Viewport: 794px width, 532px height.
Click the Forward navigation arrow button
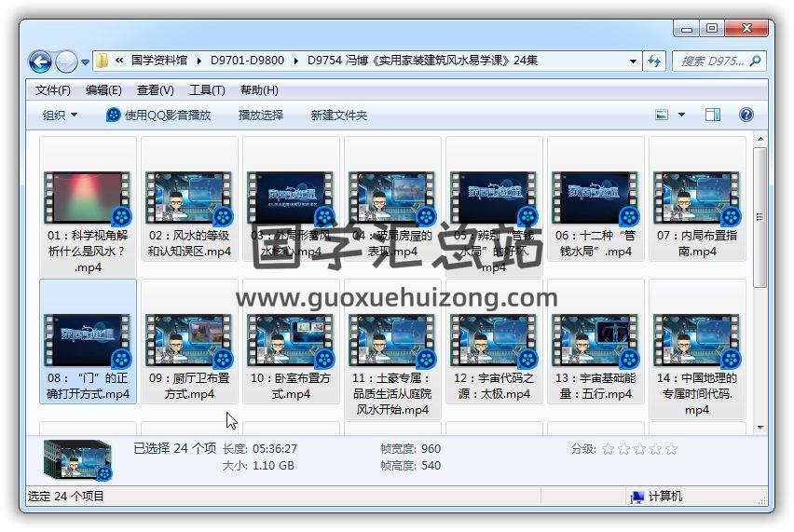pyautogui.click(x=66, y=61)
